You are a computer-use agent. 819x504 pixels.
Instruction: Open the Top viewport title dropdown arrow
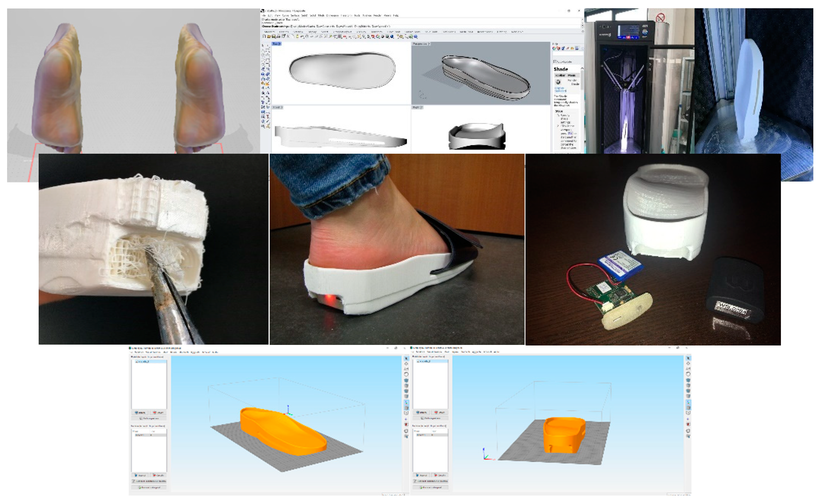[x=280, y=44]
